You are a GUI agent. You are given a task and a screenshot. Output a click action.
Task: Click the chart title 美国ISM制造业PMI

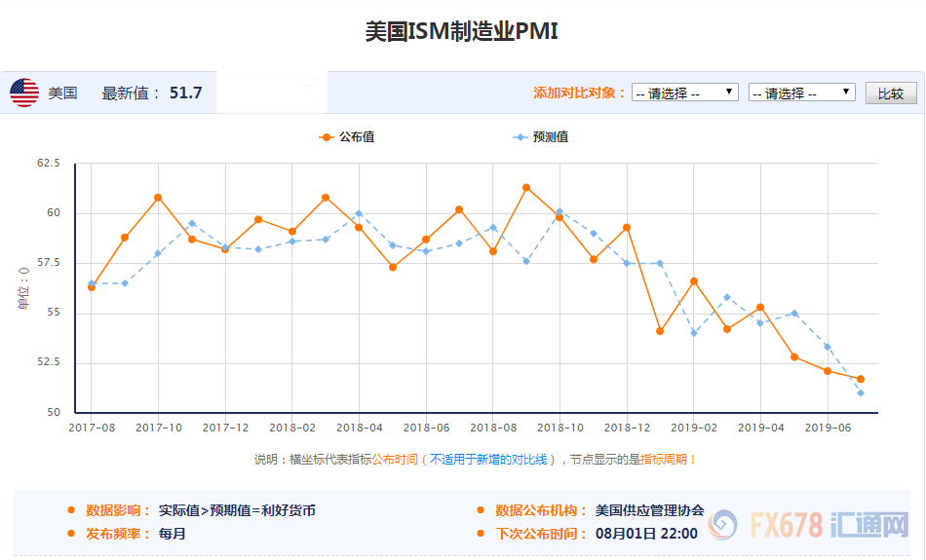[462, 31]
